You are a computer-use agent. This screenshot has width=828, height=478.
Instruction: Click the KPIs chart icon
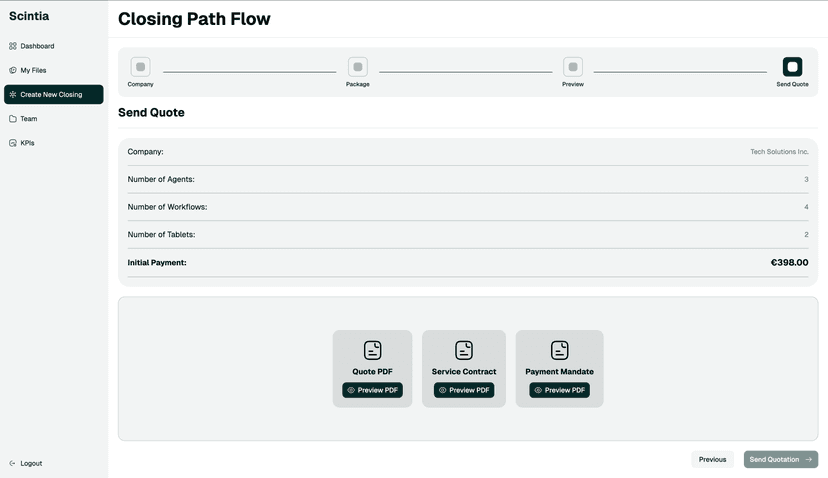pyautogui.click(x=13, y=143)
